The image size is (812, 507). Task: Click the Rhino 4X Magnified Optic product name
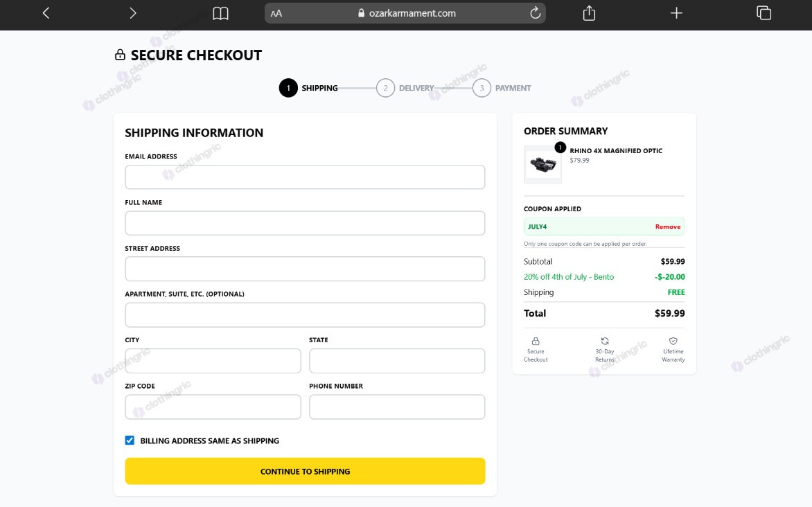point(616,151)
